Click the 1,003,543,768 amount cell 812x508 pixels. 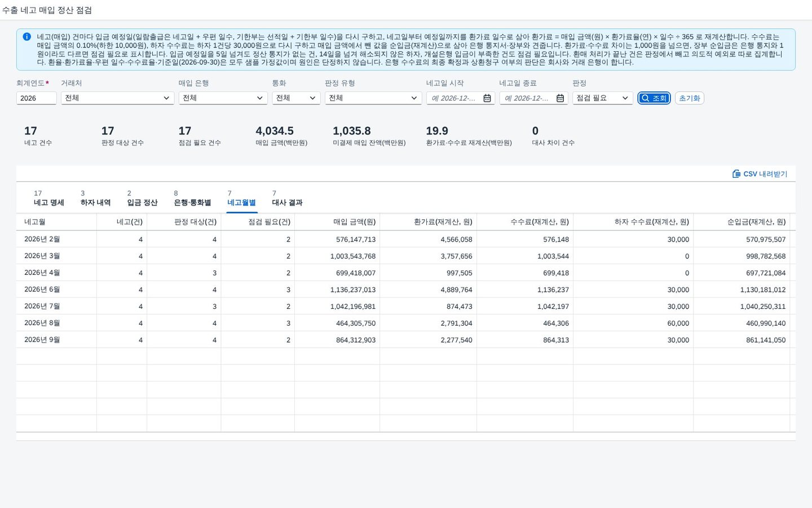pyautogui.click(x=337, y=256)
